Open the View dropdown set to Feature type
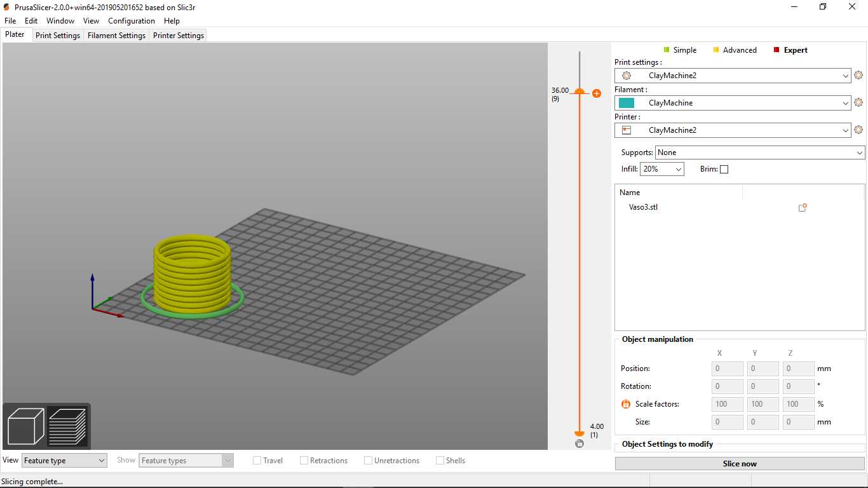The image size is (868, 488). coord(65,461)
